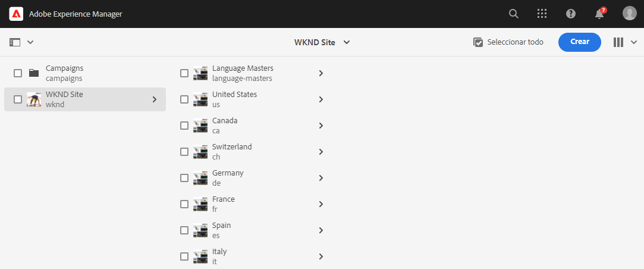
Task: Open the solutions grid switcher icon
Action: 542,14
